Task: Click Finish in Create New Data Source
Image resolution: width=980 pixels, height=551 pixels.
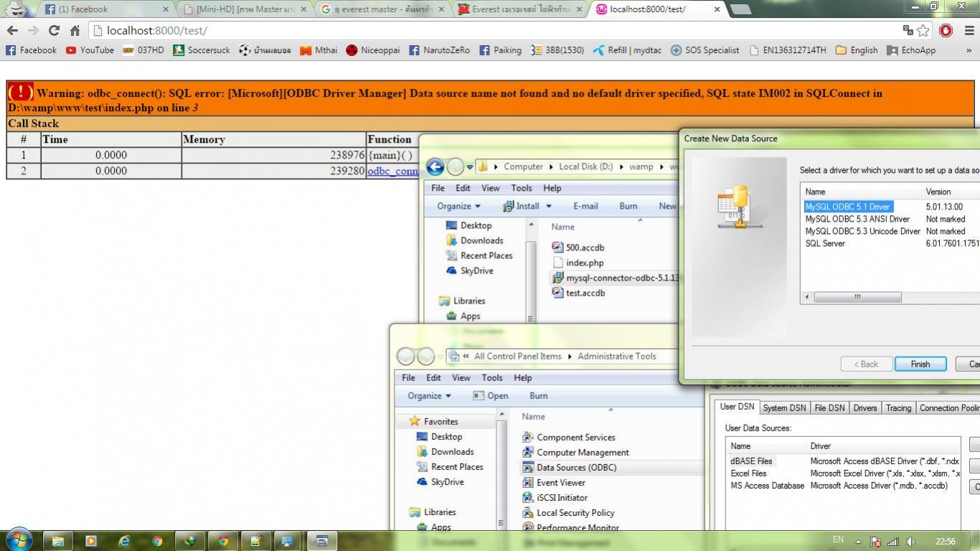Action: tap(920, 364)
